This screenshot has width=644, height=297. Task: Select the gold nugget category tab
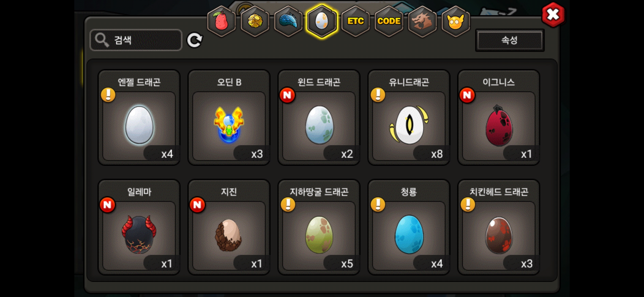[x=255, y=21]
